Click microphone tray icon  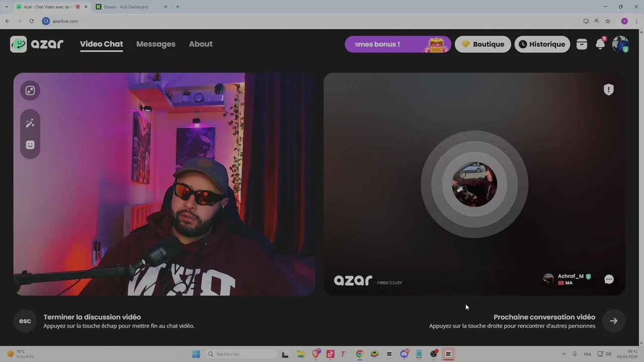[x=575, y=354]
